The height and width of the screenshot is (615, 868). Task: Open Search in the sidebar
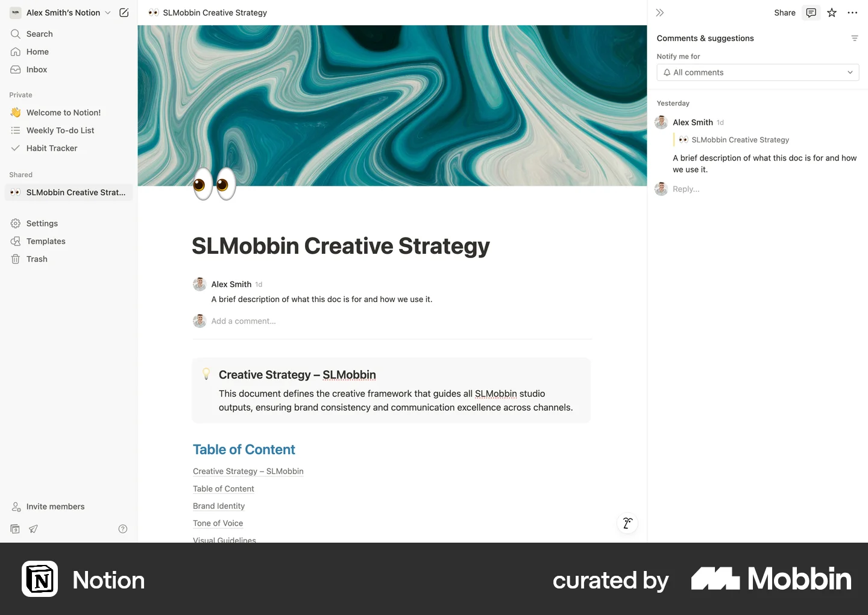pos(69,34)
